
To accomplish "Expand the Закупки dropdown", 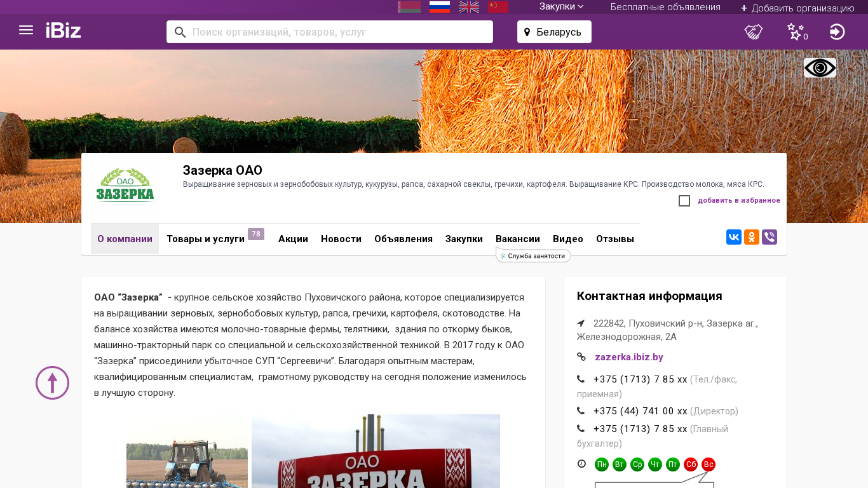I will [x=562, y=6].
